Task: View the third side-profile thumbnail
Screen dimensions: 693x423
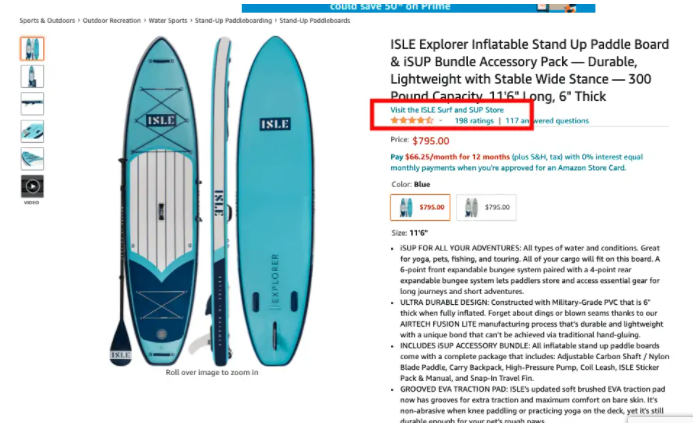Action: click(32, 104)
